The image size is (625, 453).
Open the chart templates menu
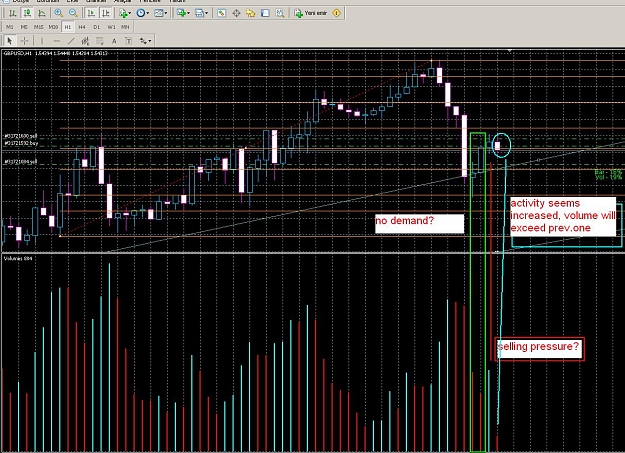[158, 13]
